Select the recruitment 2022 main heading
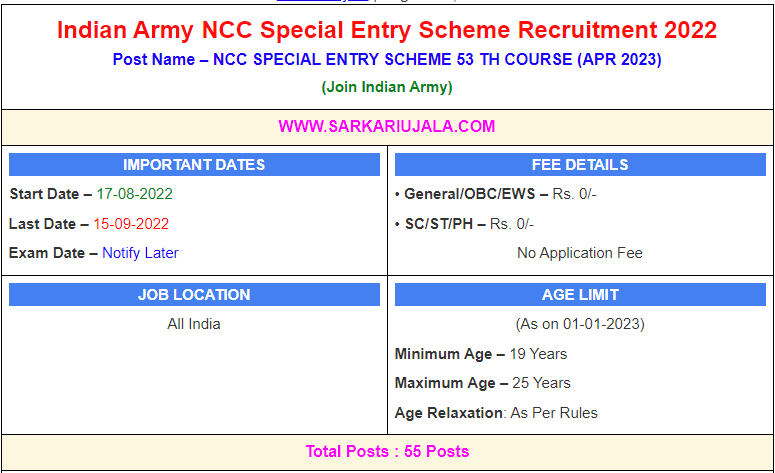This screenshot has width=775, height=473. click(x=387, y=30)
